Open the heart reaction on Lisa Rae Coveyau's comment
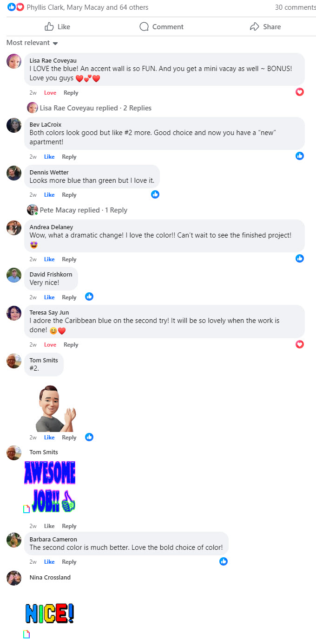 300,92
